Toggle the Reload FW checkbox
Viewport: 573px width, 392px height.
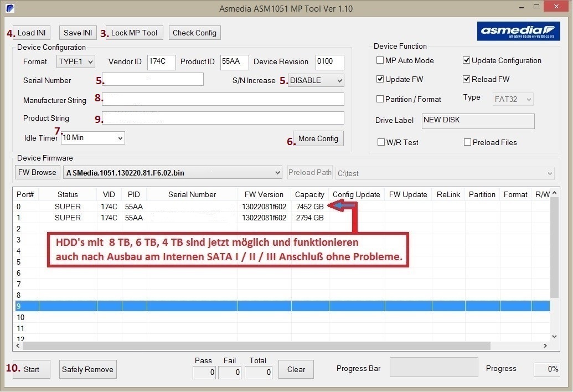[466, 79]
